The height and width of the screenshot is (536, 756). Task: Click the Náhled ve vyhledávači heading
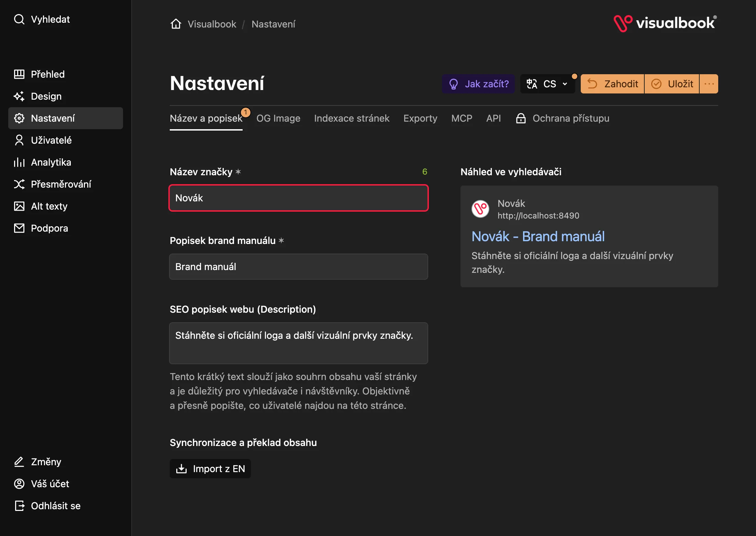pyautogui.click(x=511, y=172)
